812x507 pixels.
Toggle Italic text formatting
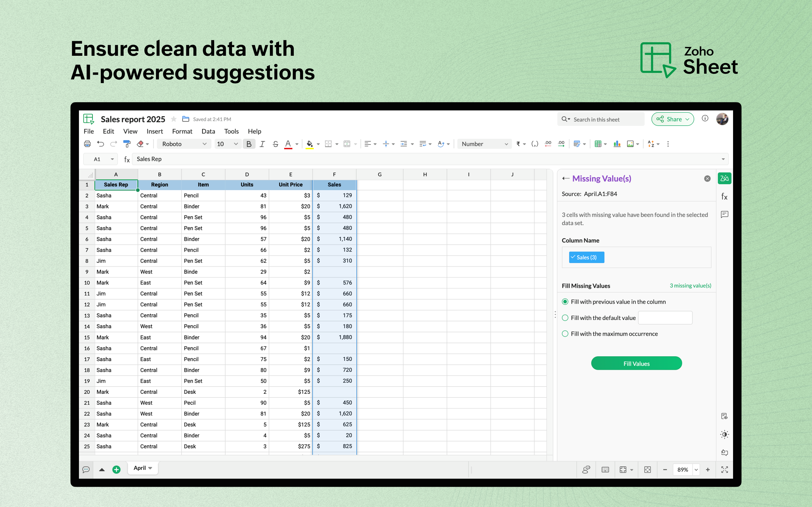pyautogui.click(x=262, y=144)
